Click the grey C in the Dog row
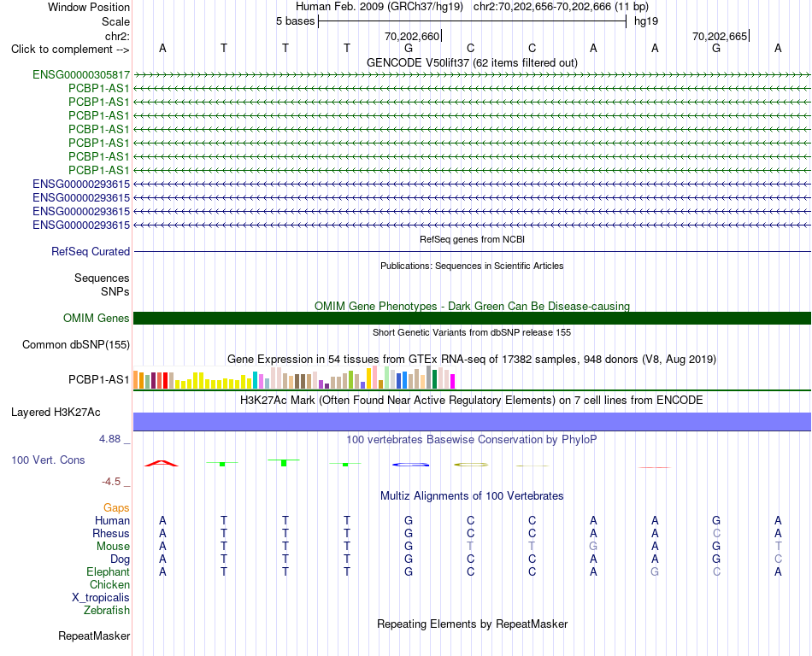Screen dimensions: 812x656 click(779, 559)
